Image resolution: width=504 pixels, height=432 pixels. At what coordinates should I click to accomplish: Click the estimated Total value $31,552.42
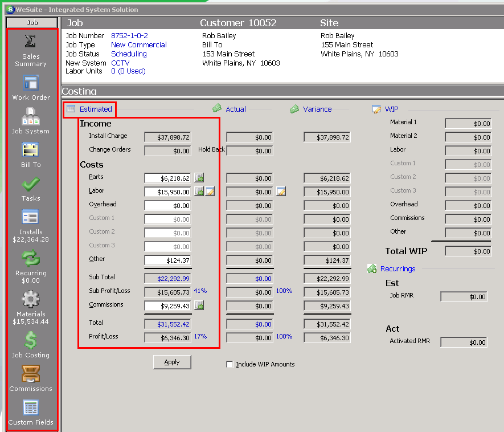coord(168,324)
